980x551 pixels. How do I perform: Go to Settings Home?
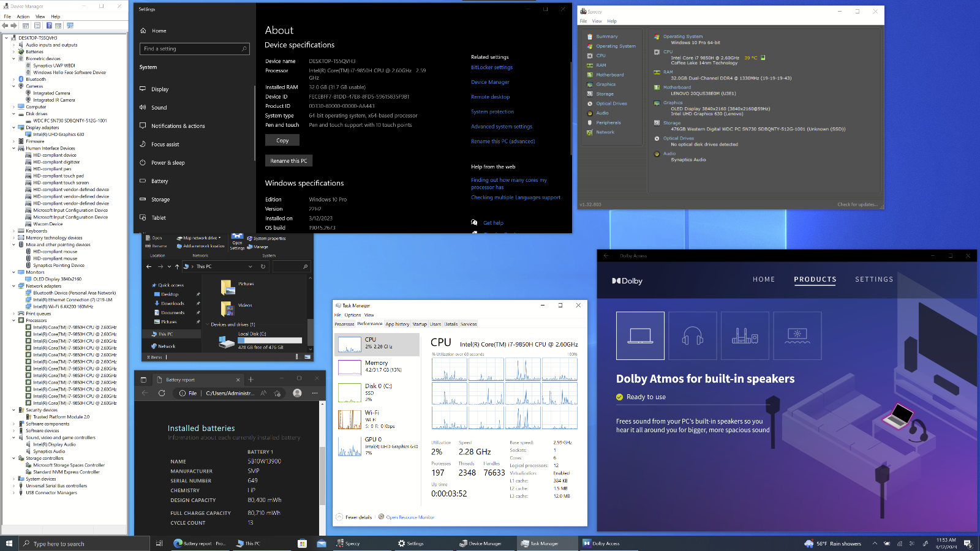[159, 31]
